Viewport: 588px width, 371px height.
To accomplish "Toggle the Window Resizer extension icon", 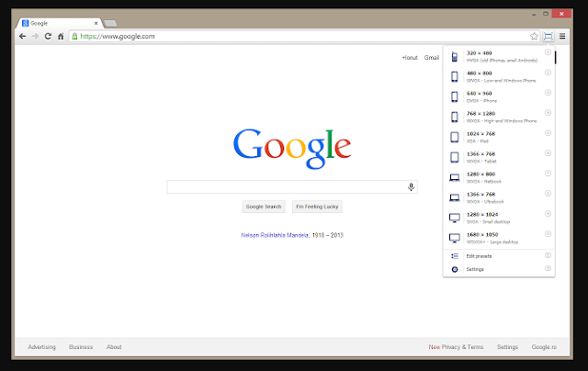I will (548, 37).
